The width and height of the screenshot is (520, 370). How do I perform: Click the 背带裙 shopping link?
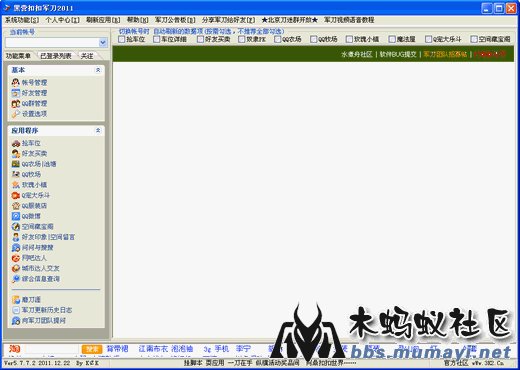click(117, 349)
